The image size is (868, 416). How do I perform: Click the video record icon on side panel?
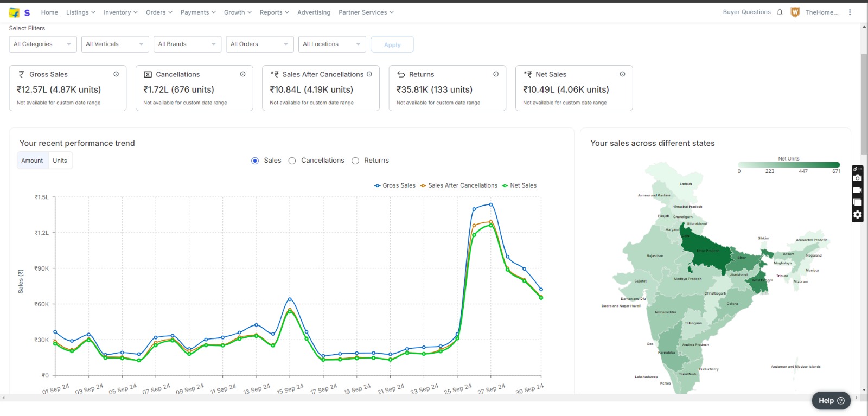(857, 190)
